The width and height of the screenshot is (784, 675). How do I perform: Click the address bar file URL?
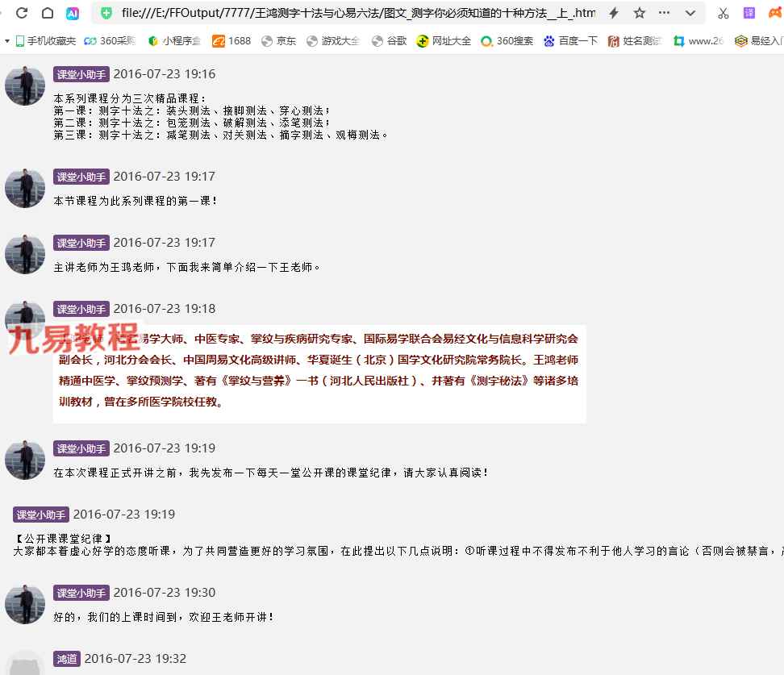tap(355, 13)
